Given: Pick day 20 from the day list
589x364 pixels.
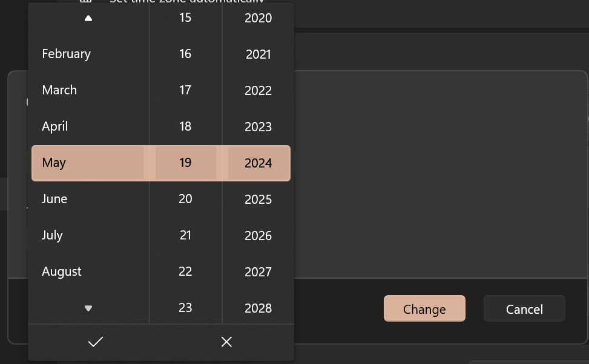Looking at the screenshot, I should pos(185,199).
